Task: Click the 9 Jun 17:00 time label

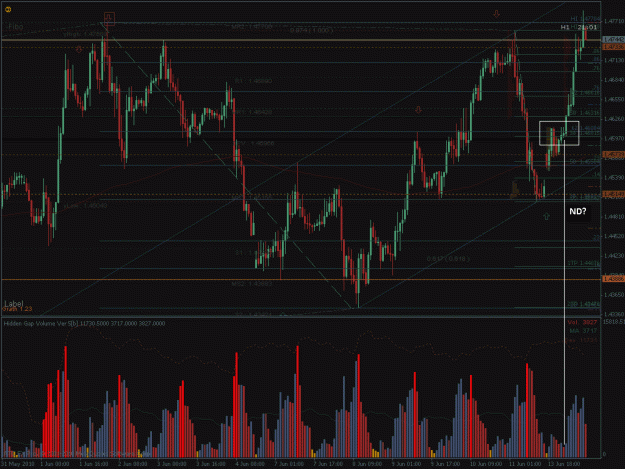Action: 445,464
